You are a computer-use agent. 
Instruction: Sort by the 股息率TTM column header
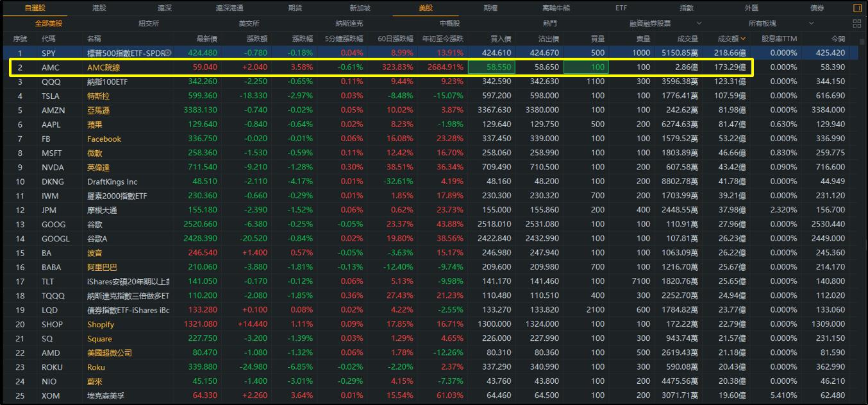[779, 39]
